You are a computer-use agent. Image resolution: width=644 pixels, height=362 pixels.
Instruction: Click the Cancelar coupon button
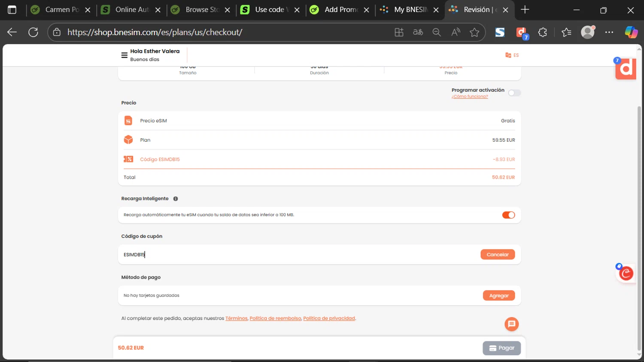click(x=498, y=255)
